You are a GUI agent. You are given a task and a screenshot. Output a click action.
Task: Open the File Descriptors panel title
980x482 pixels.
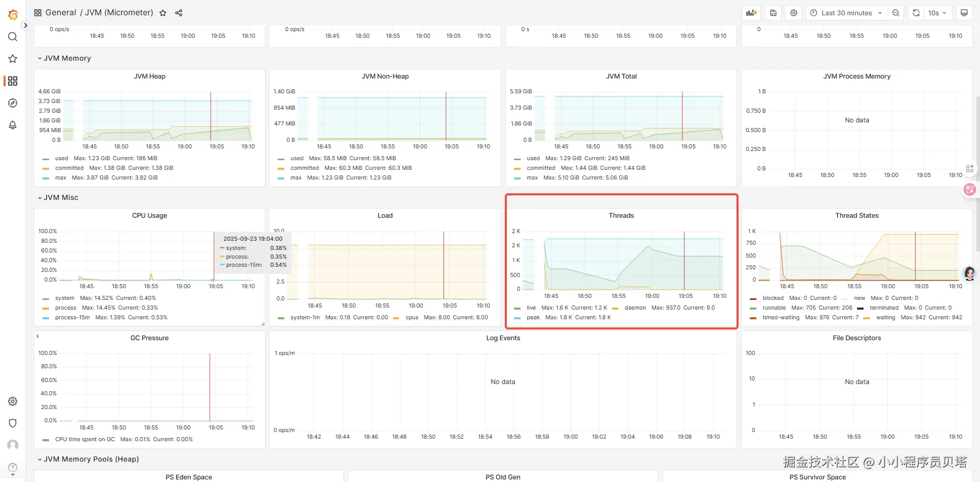pos(857,338)
